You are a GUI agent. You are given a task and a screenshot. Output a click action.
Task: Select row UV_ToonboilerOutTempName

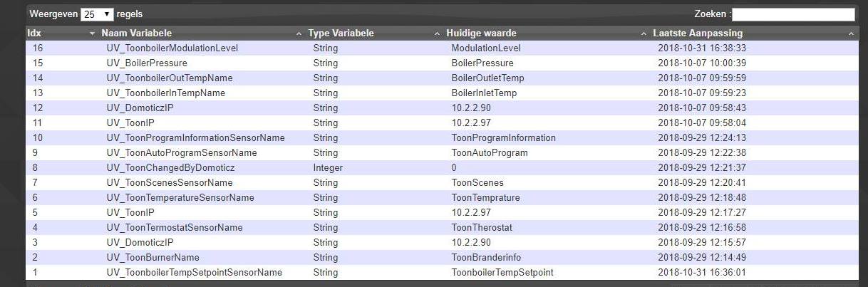click(x=169, y=78)
